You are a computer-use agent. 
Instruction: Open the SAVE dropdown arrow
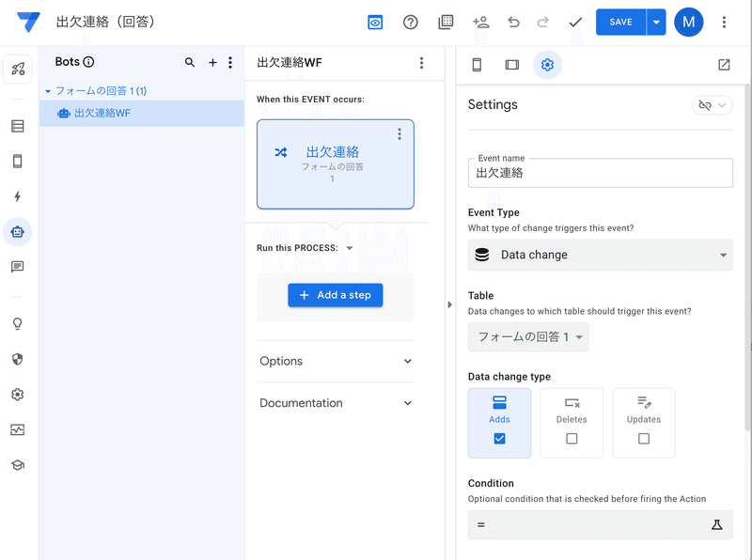[656, 22]
